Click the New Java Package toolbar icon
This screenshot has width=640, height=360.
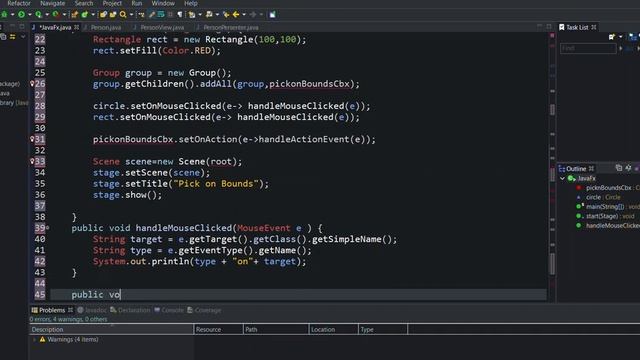click(74, 15)
